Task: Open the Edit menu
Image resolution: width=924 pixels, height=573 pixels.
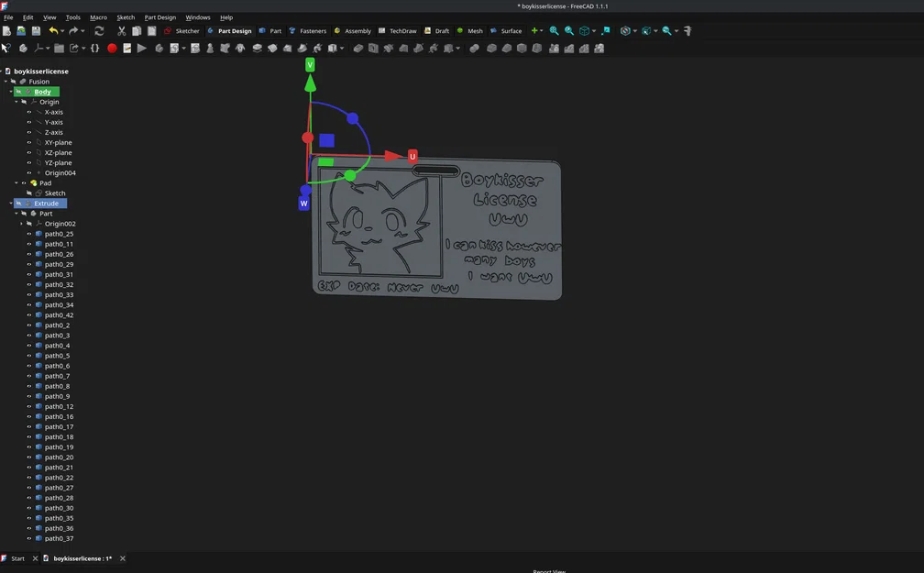Action: click(27, 17)
